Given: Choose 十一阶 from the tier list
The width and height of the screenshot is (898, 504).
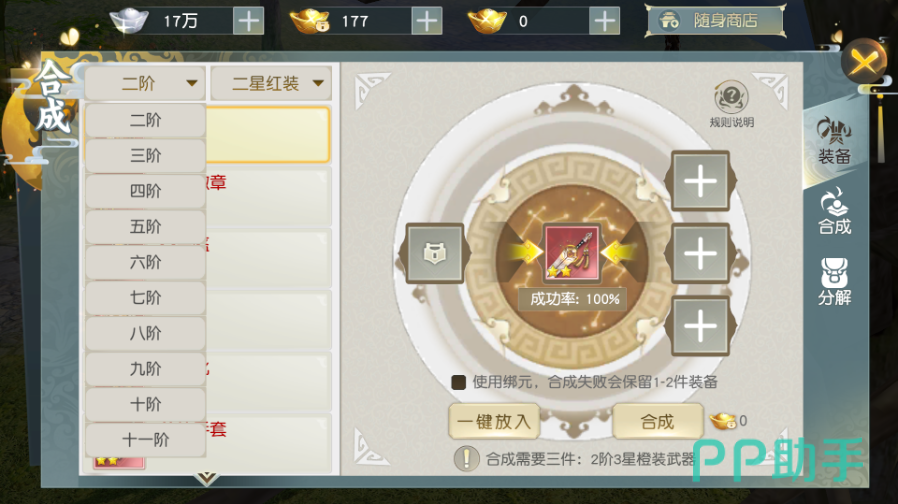Looking at the screenshot, I should 145,440.
